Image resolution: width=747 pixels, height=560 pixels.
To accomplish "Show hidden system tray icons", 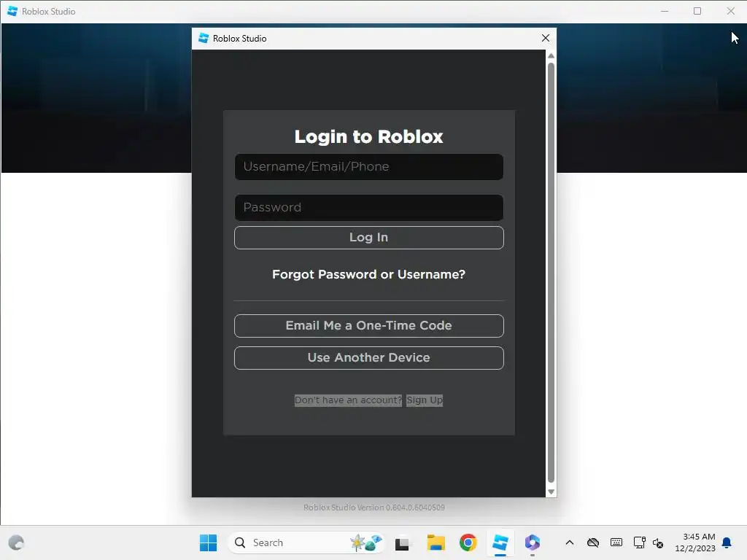I will [569, 542].
